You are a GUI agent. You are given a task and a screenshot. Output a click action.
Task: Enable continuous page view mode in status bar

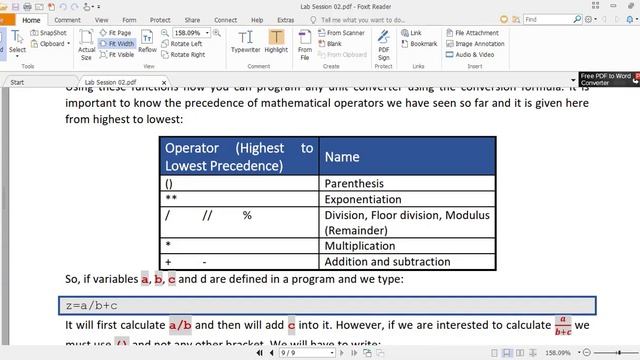click(x=507, y=353)
